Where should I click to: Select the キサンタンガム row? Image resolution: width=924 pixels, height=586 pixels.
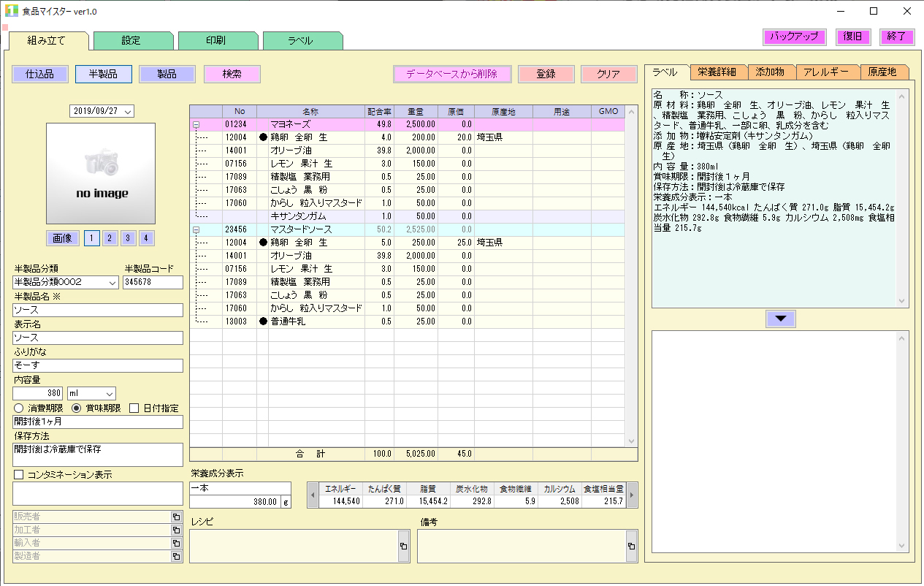click(409, 217)
